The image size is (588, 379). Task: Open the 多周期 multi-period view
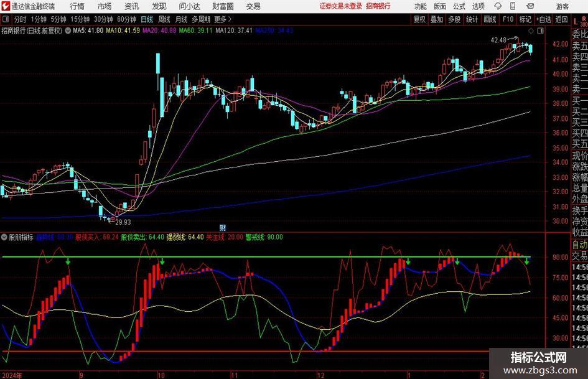[x=200, y=19]
